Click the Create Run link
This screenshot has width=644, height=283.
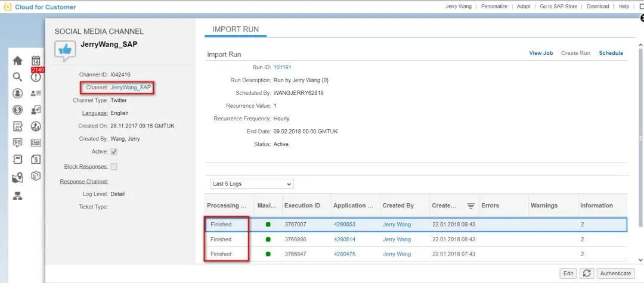576,53
